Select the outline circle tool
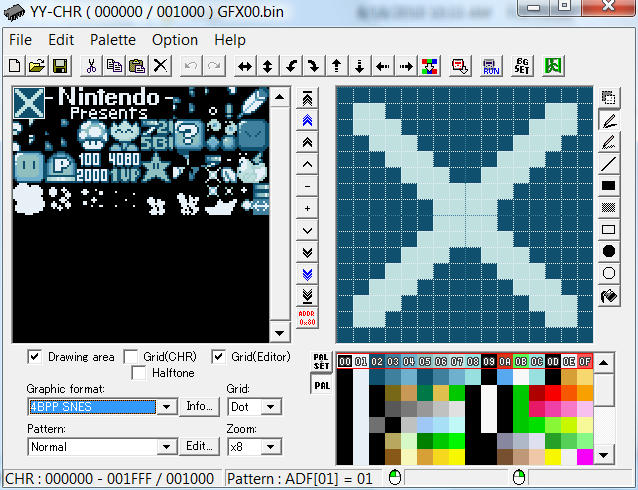Screen dimensions: 638x490 click(609, 273)
